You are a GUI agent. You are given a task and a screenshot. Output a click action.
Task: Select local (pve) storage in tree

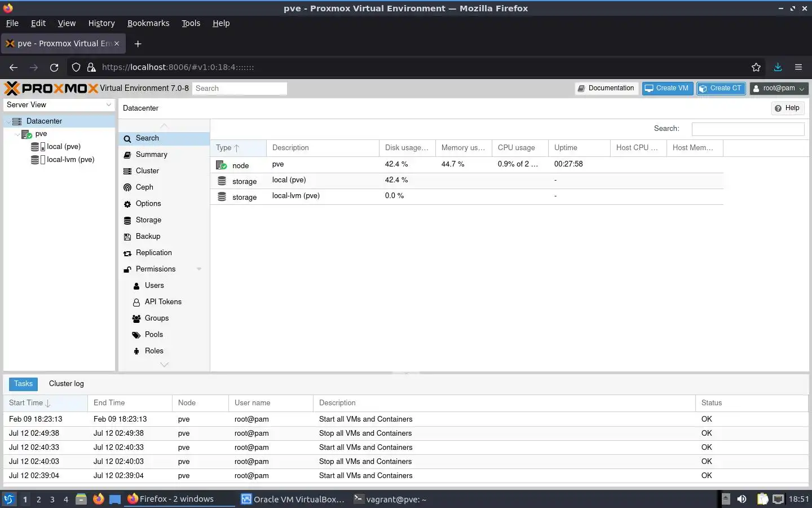[63, 147]
